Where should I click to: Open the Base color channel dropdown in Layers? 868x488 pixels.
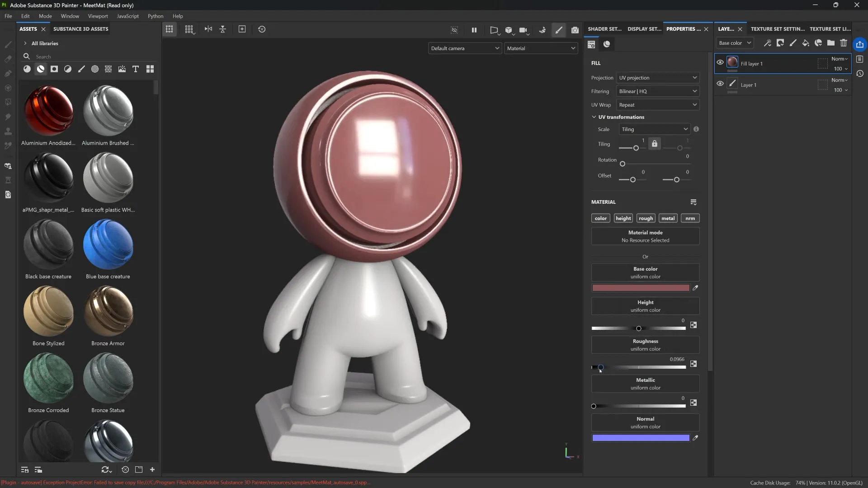734,43
